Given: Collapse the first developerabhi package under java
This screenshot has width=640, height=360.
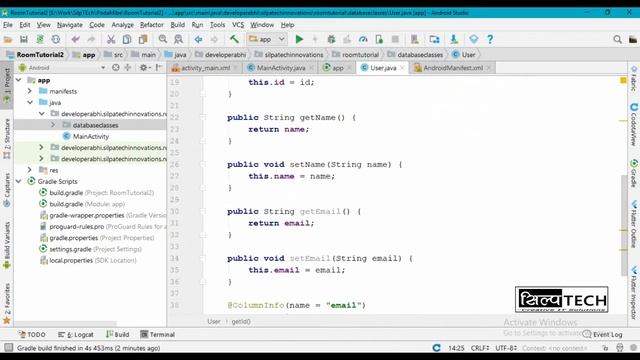Looking at the screenshot, I should 42,114.
